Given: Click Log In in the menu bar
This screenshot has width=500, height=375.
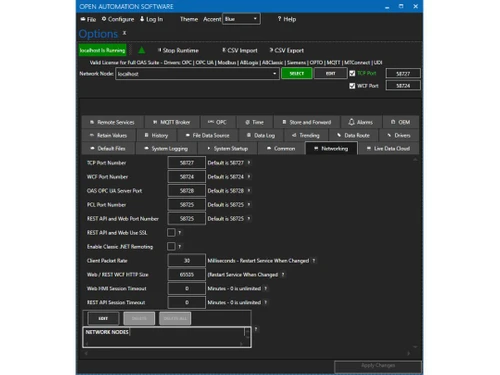Looking at the screenshot, I should click(152, 19).
